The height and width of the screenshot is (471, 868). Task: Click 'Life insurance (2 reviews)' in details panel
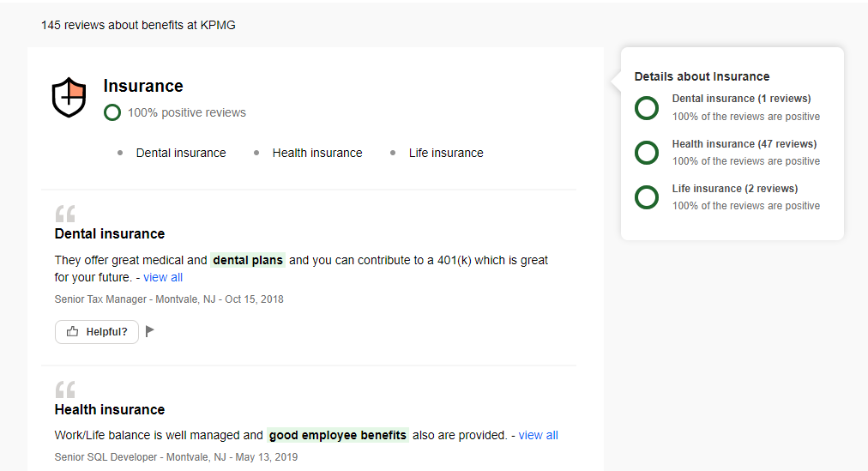(735, 189)
